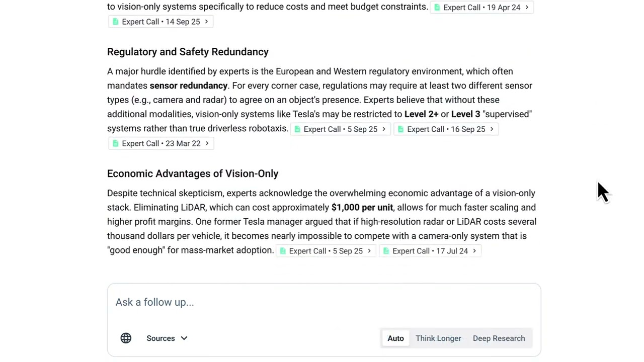The height and width of the screenshot is (362, 644).
Task: Open Expert Call 5 Sep 25 under Economic Advantages
Action: tap(326, 251)
